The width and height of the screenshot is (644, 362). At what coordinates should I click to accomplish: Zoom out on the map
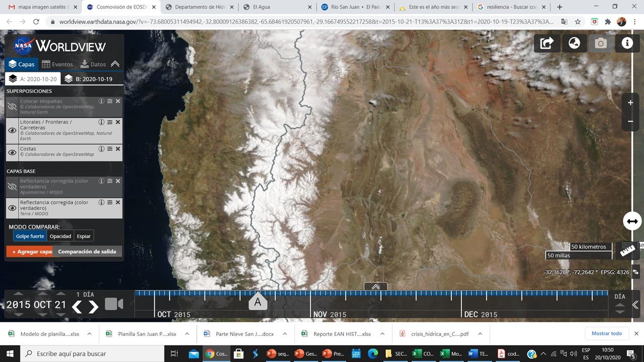pos(630,122)
